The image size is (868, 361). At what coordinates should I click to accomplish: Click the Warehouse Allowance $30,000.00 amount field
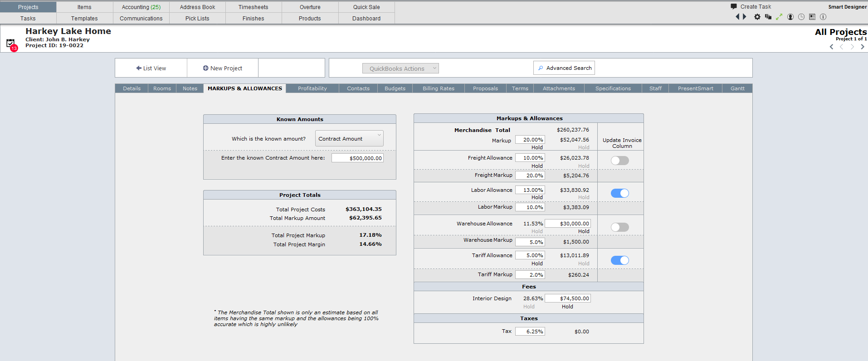coord(568,224)
